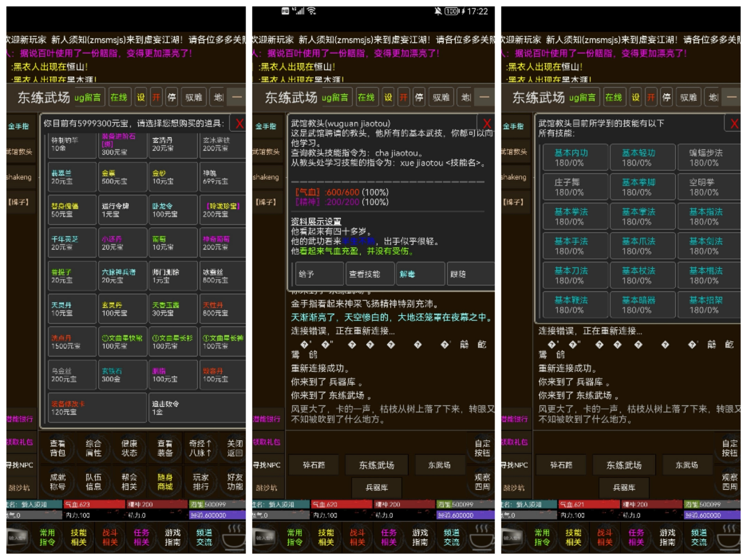This screenshot has height=560, width=747.
Task: Close the shop dialog with the red X
Action: pyautogui.click(x=239, y=123)
